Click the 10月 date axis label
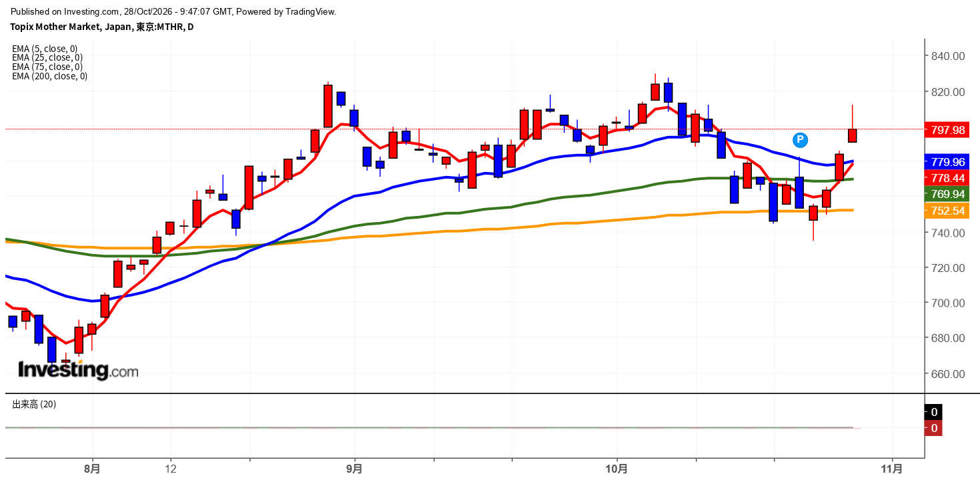980x480 pixels. point(617,469)
